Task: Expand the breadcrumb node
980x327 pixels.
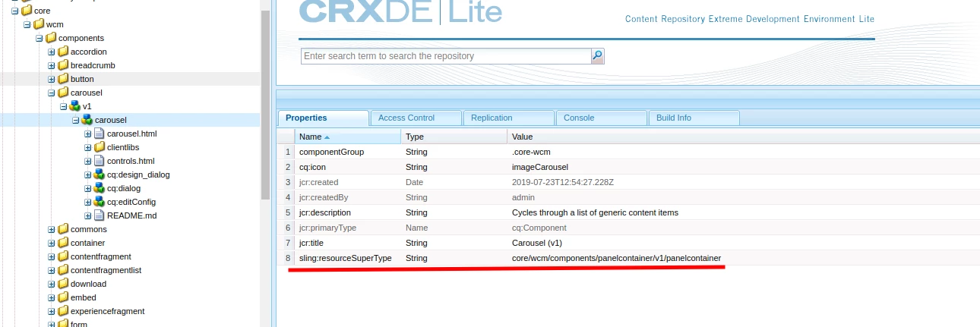Action: [52, 65]
